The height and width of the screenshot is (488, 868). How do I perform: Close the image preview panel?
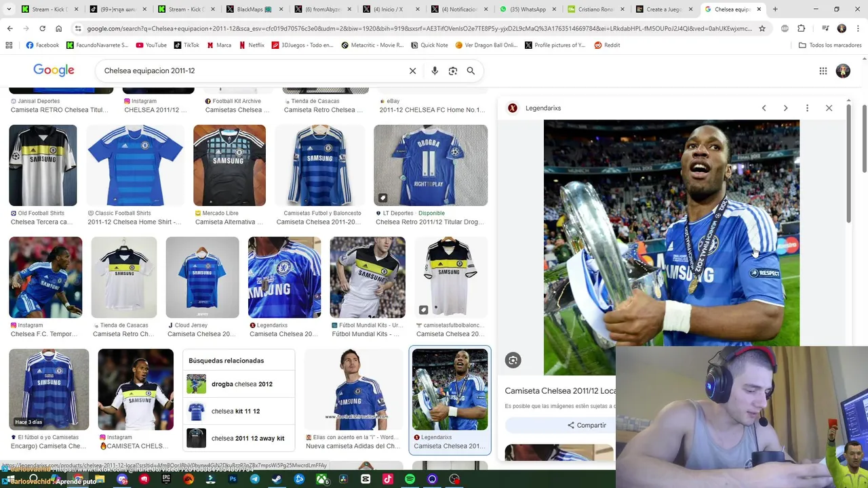(x=829, y=108)
